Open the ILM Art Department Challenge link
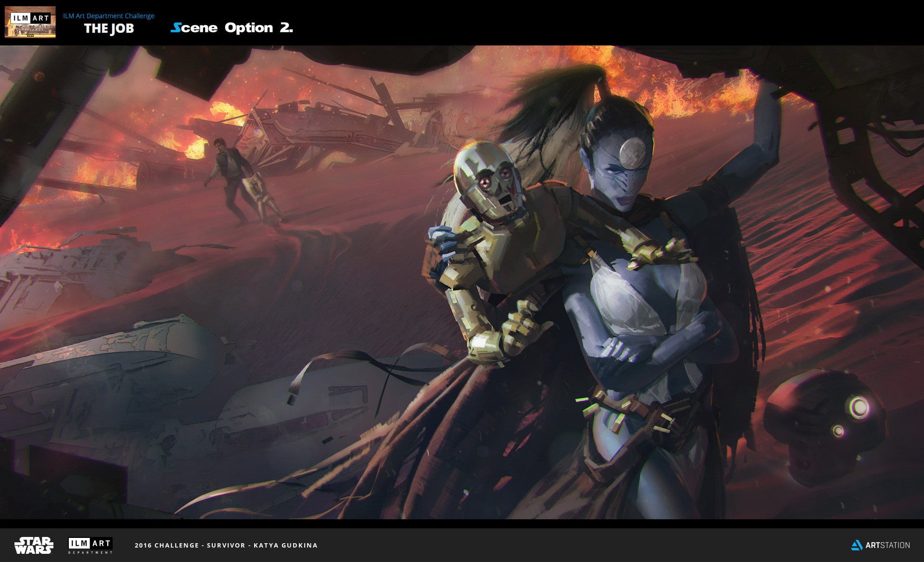 pyautogui.click(x=109, y=16)
